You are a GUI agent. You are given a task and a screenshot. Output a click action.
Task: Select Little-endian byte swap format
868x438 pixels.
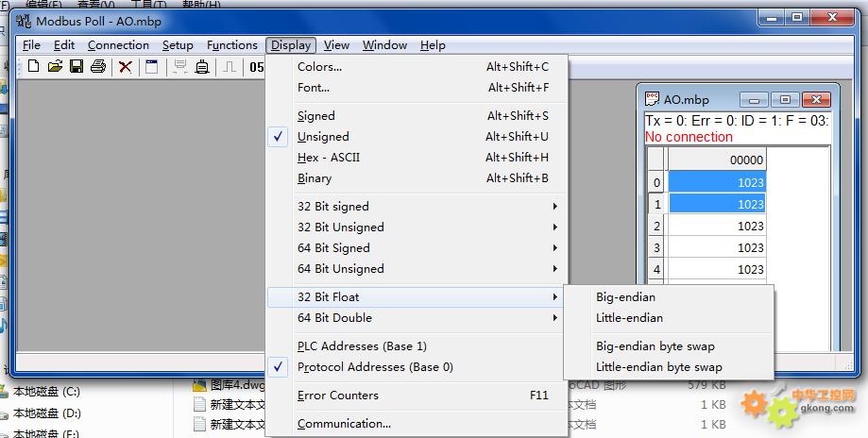point(668,367)
